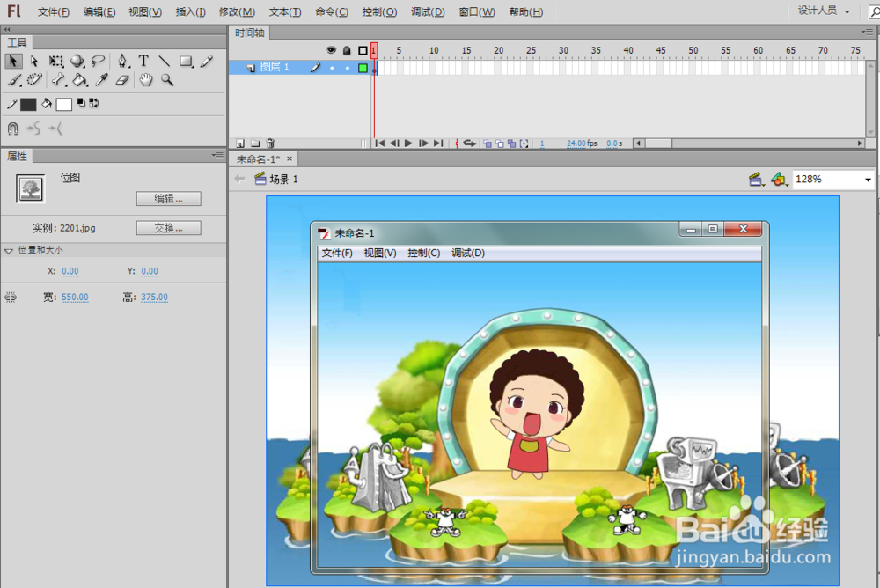880x588 pixels.
Task: Open the 设计人员 workspace dropdown
Action: (824, 11)
